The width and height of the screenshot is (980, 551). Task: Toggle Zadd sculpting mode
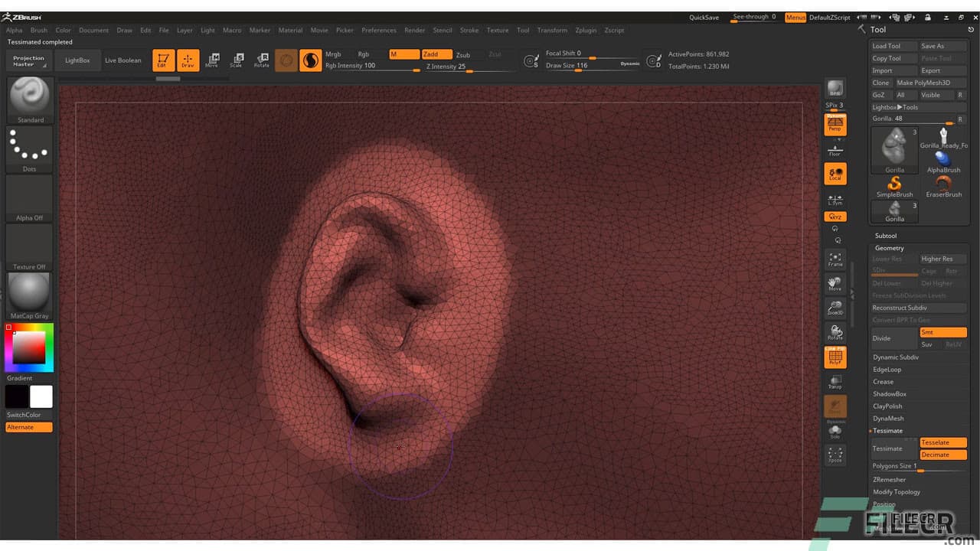pos(436,54)
